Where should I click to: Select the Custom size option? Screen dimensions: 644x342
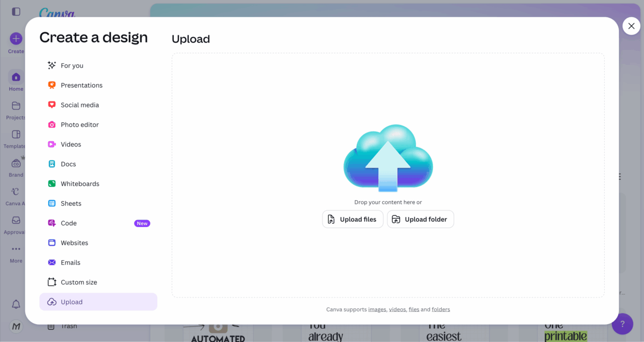(98, 282)
